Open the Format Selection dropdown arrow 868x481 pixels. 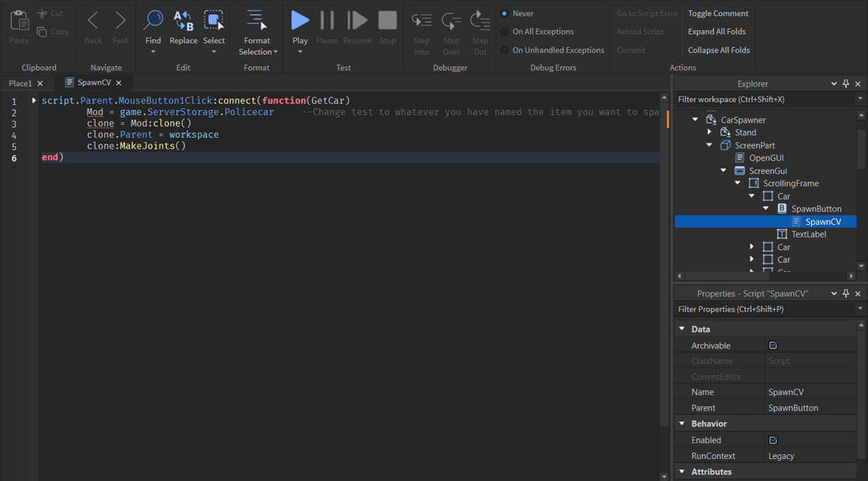tap(275, 52)
